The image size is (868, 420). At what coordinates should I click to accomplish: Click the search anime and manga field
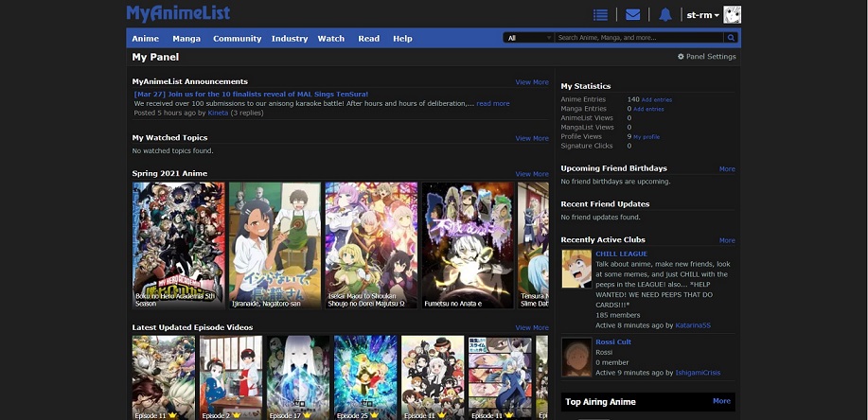coord(639,38)
